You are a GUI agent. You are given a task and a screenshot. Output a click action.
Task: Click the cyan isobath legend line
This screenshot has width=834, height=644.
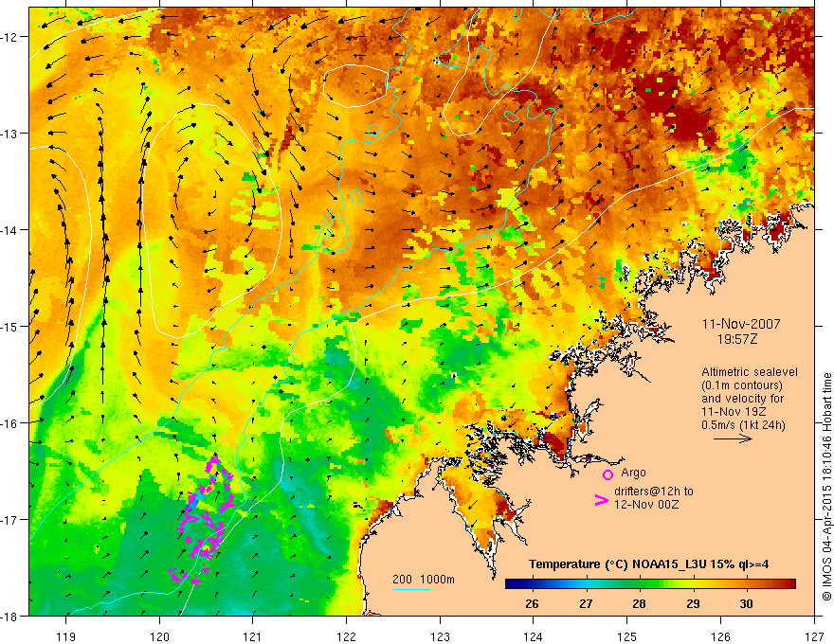tap(411, 589)
